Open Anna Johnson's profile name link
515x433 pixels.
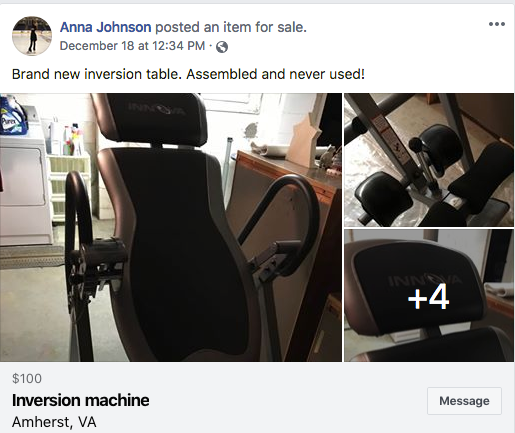pos(105,27)
